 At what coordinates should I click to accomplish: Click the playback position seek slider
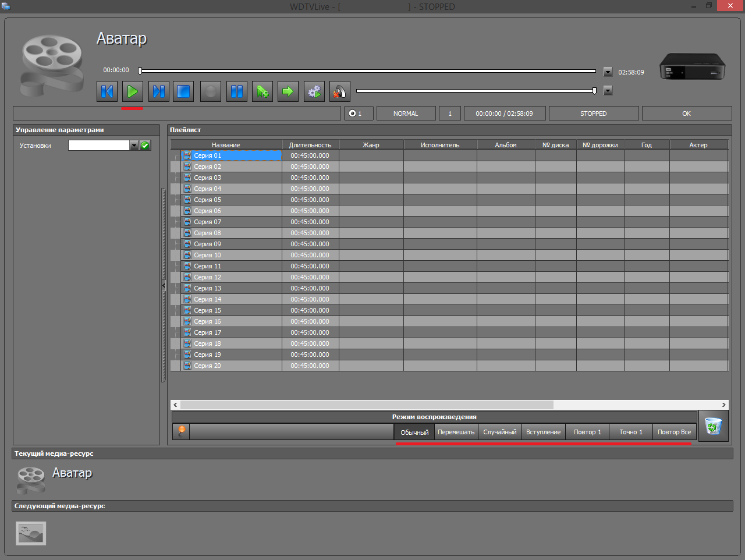click(x=367, y=71)
